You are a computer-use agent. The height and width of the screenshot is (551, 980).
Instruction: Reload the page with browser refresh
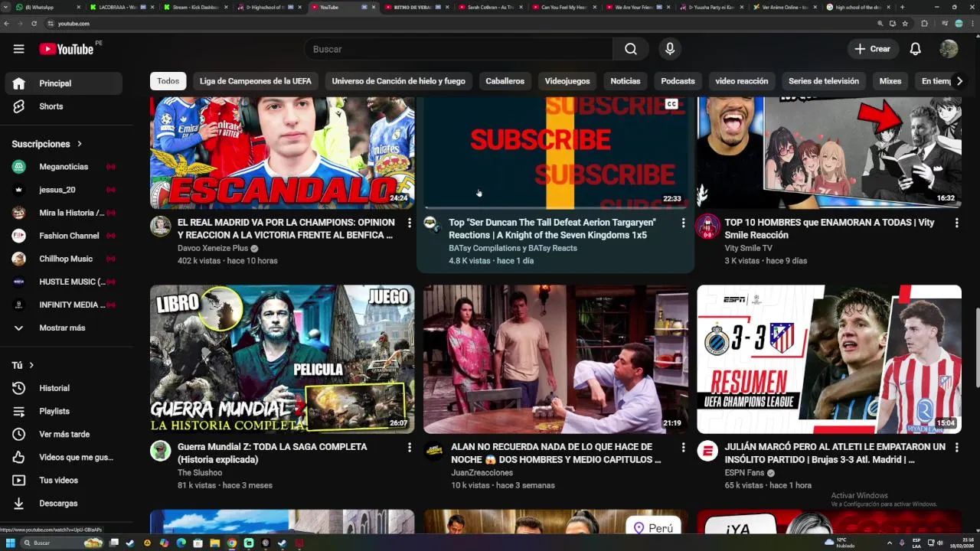[34, 24]
